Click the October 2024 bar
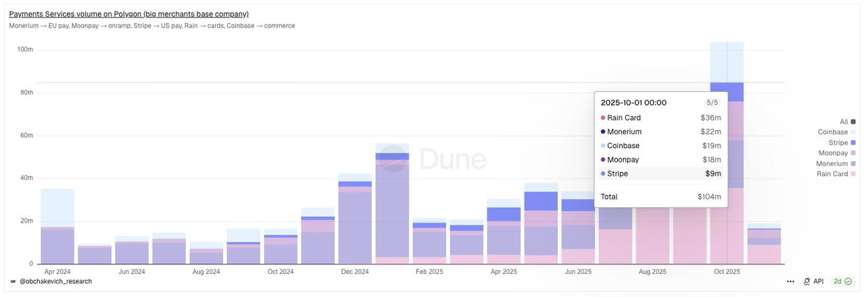868x297 pixels. [x=281, y=246]
